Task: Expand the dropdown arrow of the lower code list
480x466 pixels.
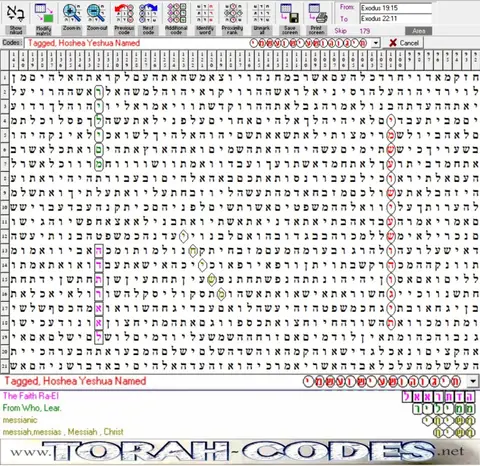Action: (x=473, y=381)
